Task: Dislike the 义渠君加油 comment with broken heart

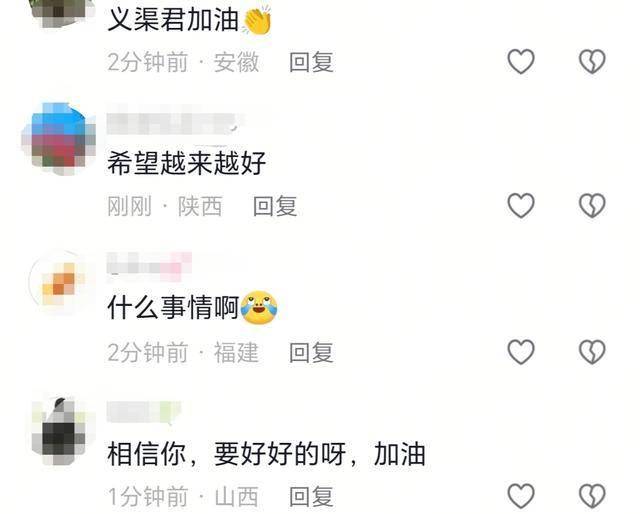Action: point(592,62)
